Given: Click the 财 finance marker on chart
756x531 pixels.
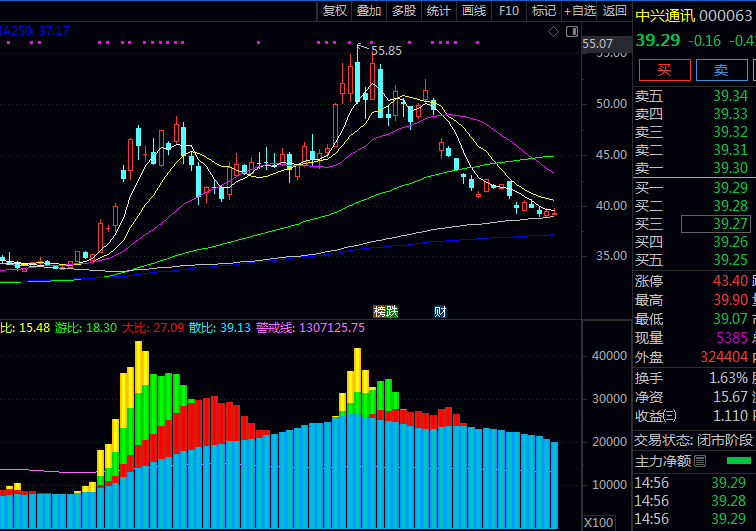Looking at the screenshot, I should coord(440,311).
